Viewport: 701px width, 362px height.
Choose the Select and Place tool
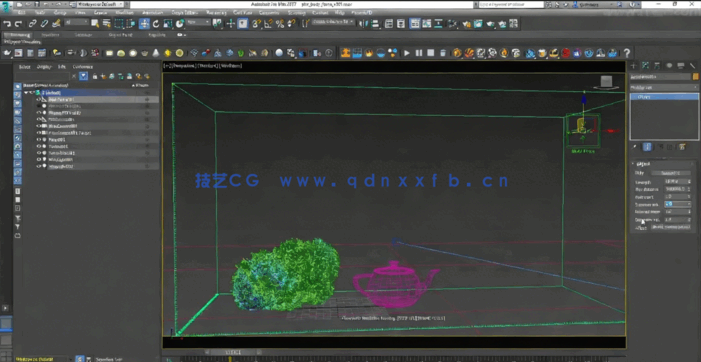tap(180, 24)
